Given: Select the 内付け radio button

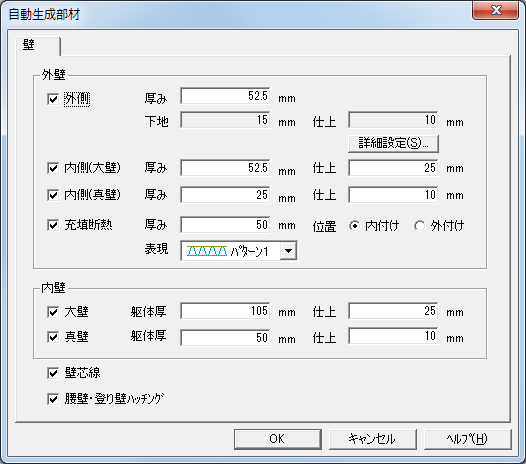Looking at the screenshot, I should 354,226.
